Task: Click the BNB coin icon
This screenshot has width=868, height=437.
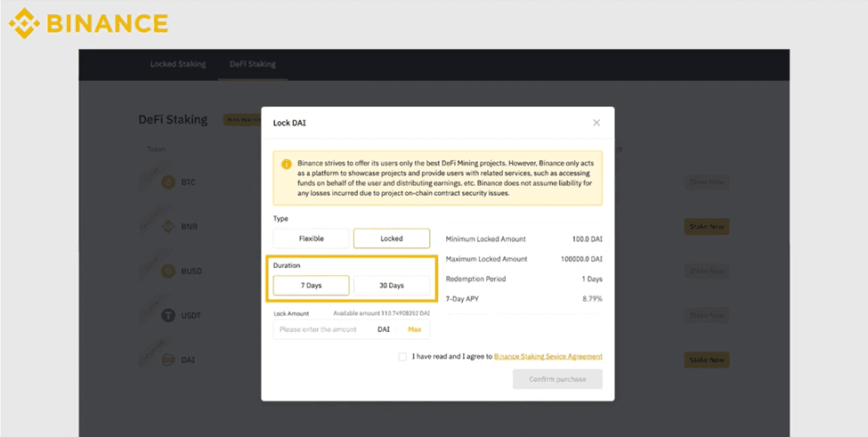Action: (x=167, y=227)
